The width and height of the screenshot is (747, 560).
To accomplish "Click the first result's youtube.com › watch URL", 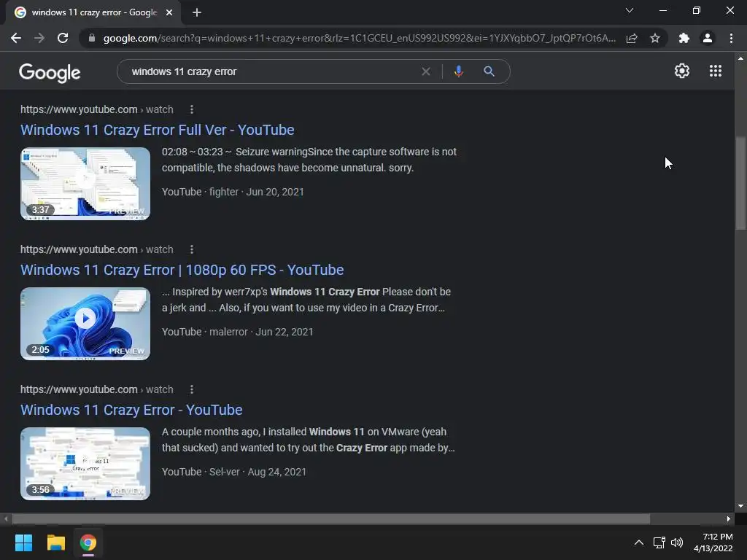I will point(97,109).
